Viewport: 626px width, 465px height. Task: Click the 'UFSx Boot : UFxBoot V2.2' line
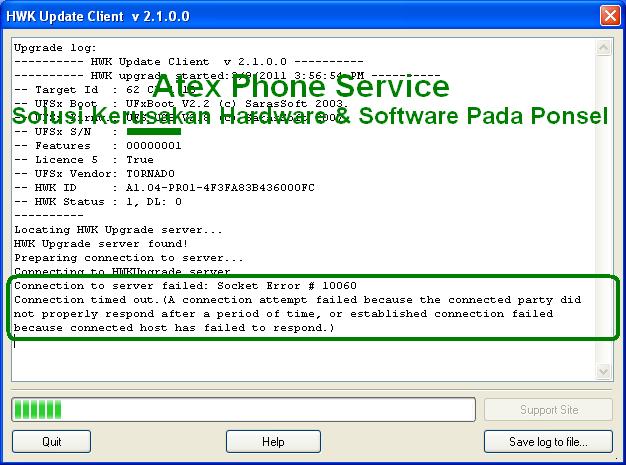click(x=181, y=104)
